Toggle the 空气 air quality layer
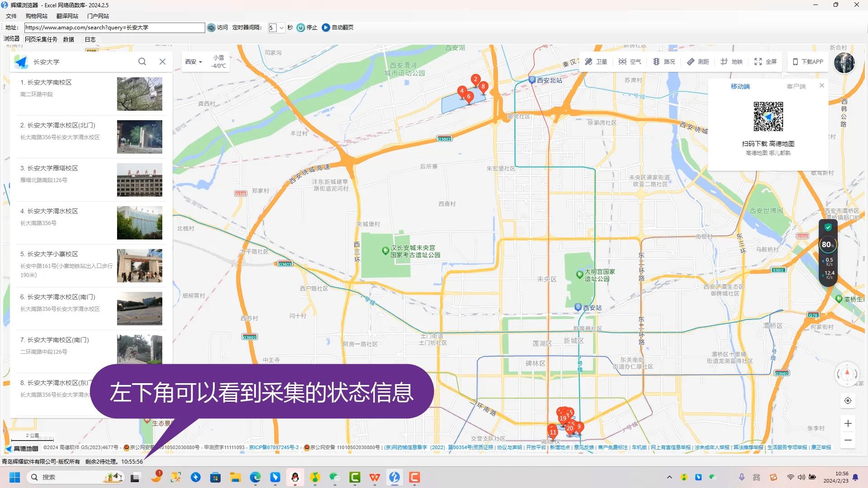 point(630,61)
